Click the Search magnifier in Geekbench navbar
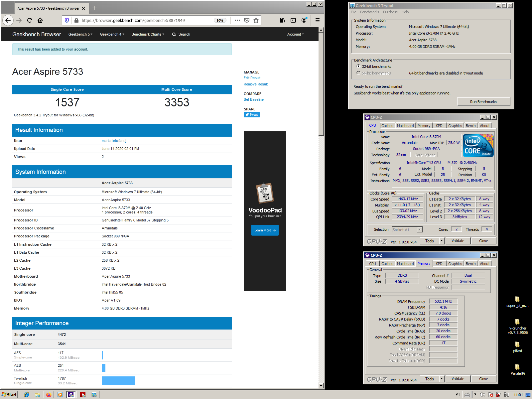Screen dimensions: 532x399 [x=174, y=34]
